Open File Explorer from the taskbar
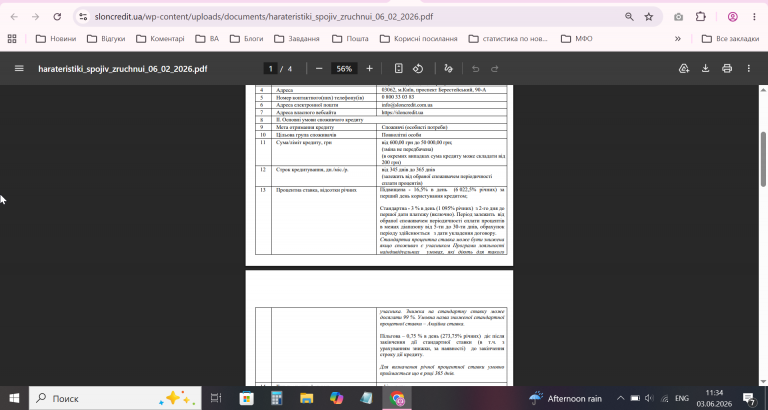This screenshot has height=410, width=768. [x=307, y=398]
